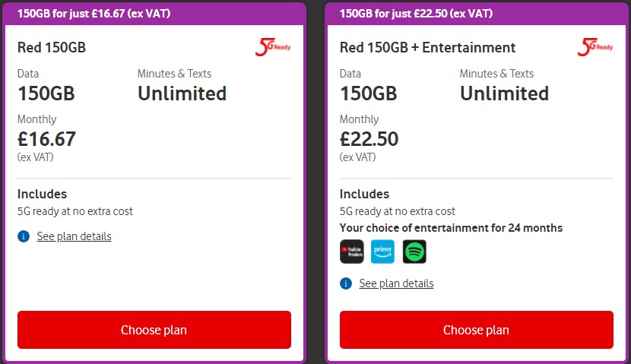
Task: Choose the £16.67 Red 150GB plan
Action: [x=154, y=330]
